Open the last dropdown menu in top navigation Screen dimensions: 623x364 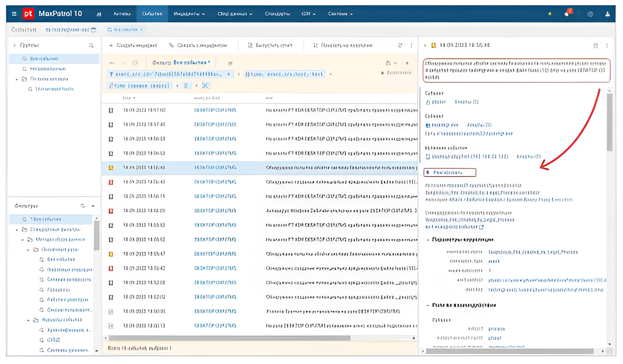pos(340,14)
